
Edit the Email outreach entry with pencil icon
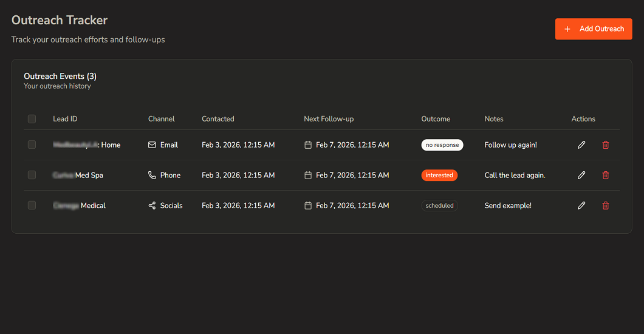click(x=581, y=145)
